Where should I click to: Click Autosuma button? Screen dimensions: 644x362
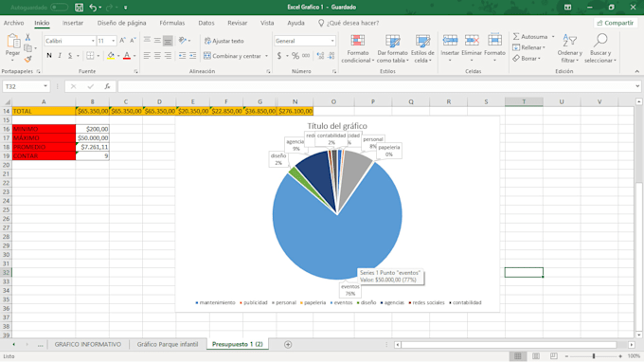[x=530, y=37]
